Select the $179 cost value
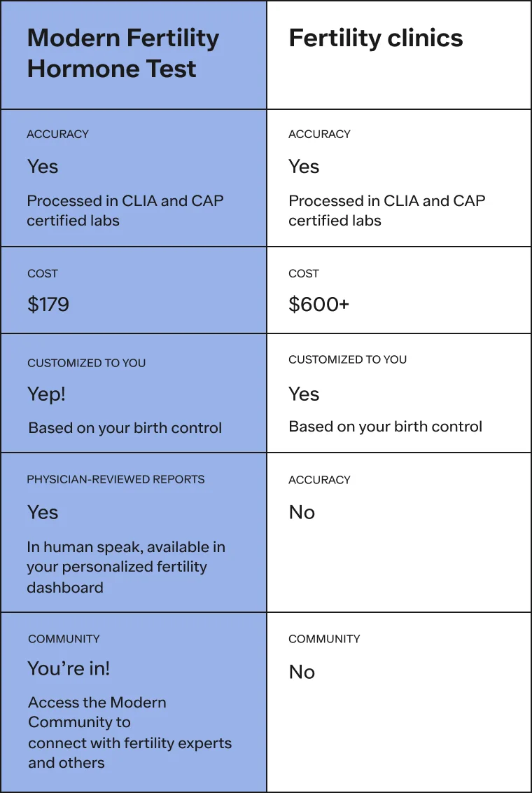The image size is (532, 793). click(x=48, y=305)
